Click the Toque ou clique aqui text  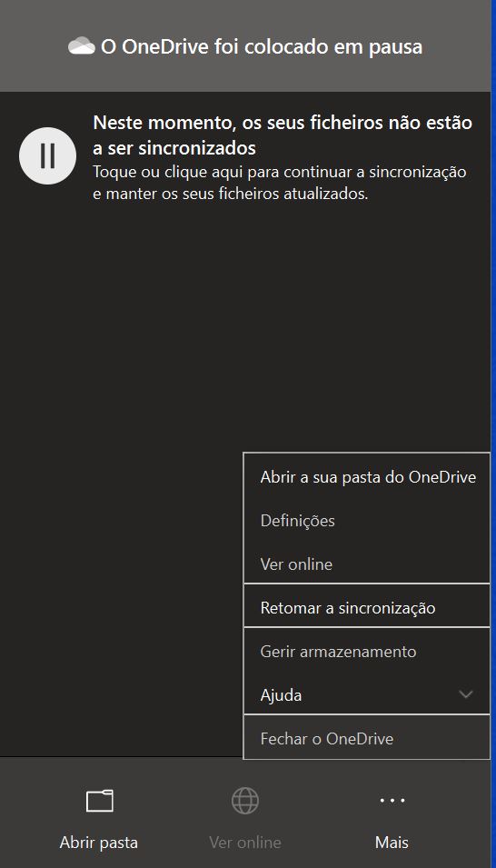[280, 183]
